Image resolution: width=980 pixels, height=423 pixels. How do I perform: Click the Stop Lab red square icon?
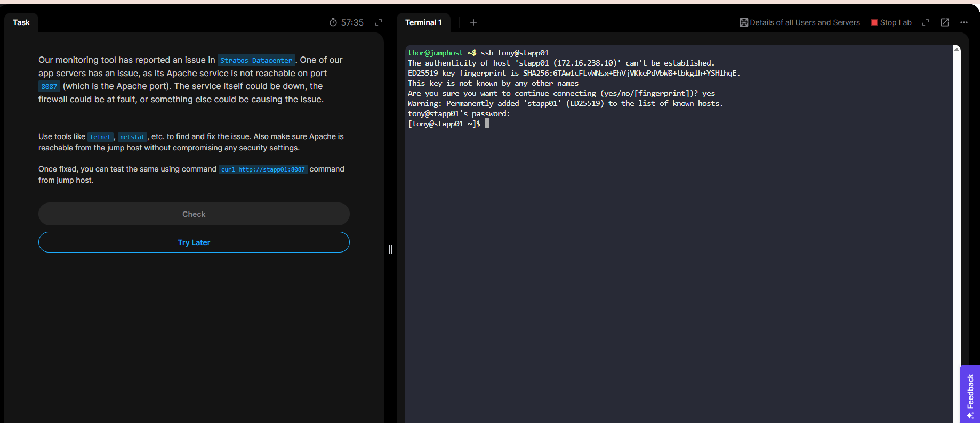pos(874,22)
